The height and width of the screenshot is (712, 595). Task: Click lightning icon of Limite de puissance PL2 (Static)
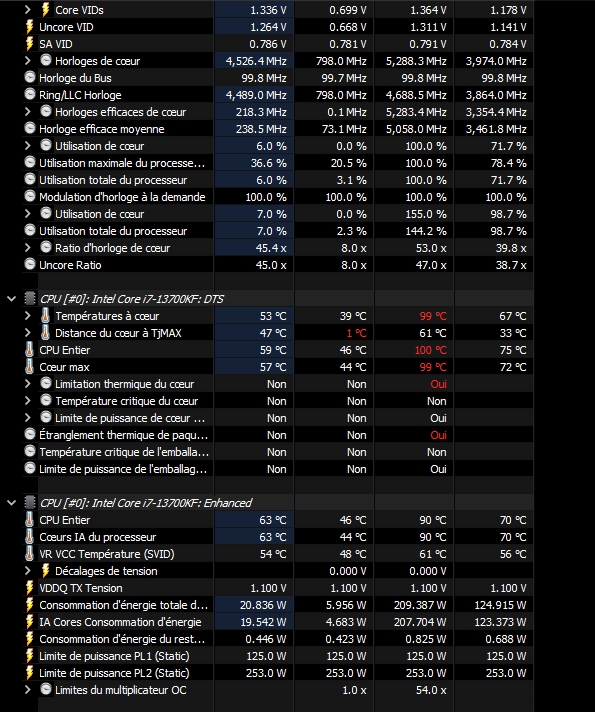pos(30,672)
